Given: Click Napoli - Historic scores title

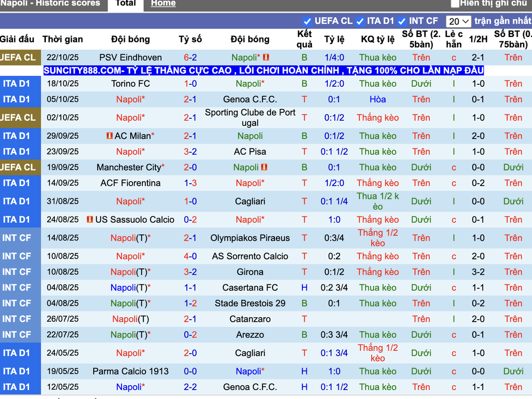Looking at the screenshot, I should [50, 3].
